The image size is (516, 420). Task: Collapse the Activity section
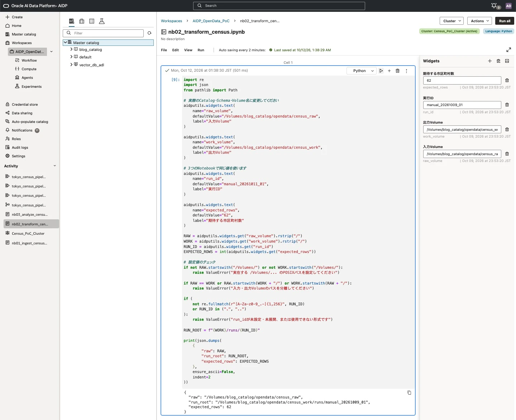[55, 166]
